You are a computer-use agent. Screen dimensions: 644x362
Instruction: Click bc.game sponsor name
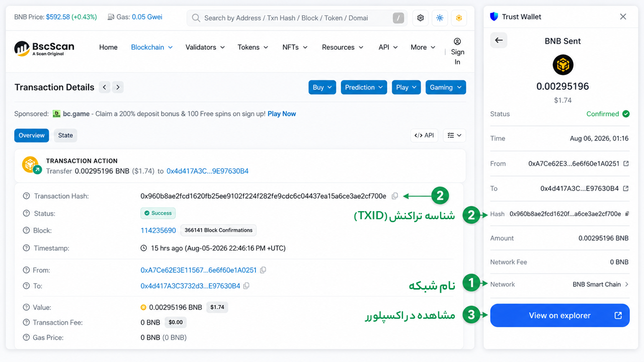pyautogui.click(x=76, y=114)
